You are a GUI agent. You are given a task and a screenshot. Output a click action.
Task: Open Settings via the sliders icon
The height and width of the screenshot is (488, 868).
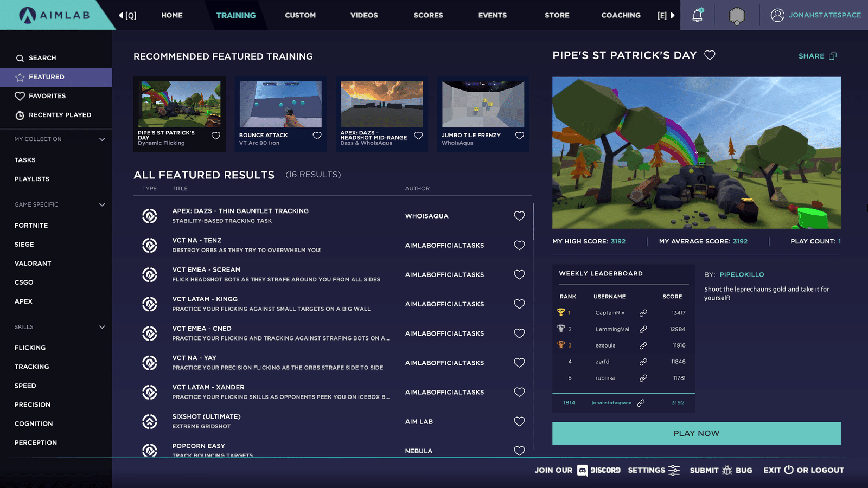click(674, 470)
